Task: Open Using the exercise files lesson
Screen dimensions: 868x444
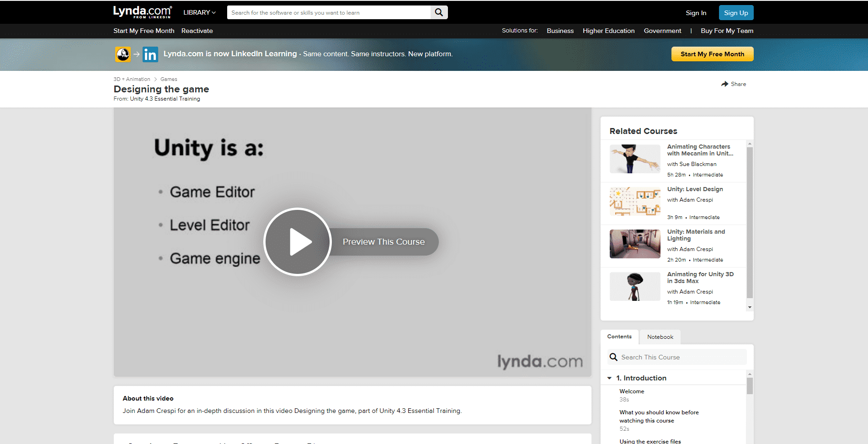Action: coord(650,441)
